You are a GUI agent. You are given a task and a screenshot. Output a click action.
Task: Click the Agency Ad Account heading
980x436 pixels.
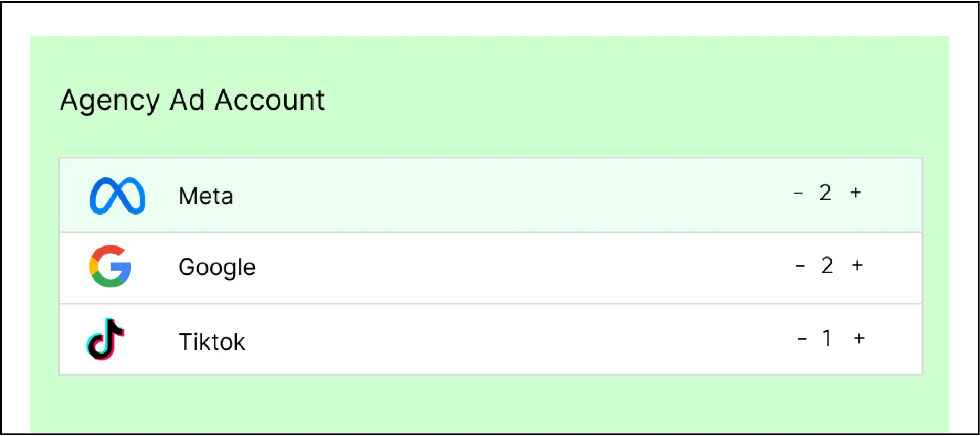(x=192, y=101)
